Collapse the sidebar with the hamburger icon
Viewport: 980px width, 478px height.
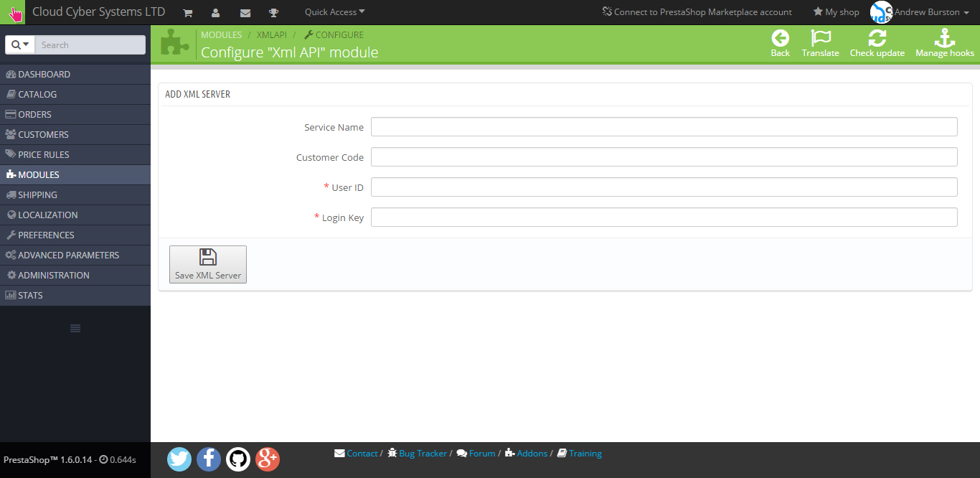click(75, 328)
